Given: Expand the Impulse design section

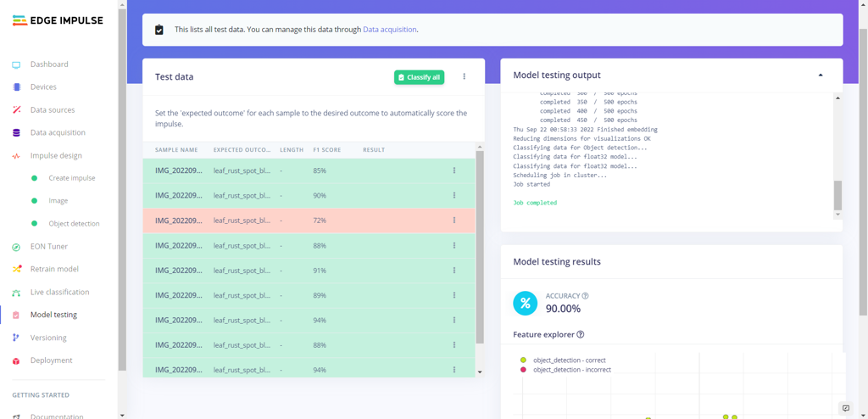Looking at the screenshot, I should [56, 156].
